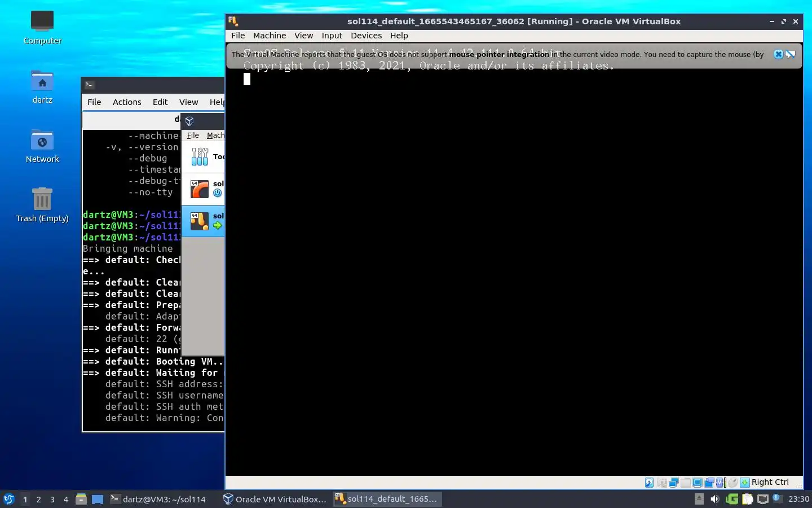Open the application launcher menu in taskbar
The height and width of the screenshot is (508, 812).
click(8, 499)
